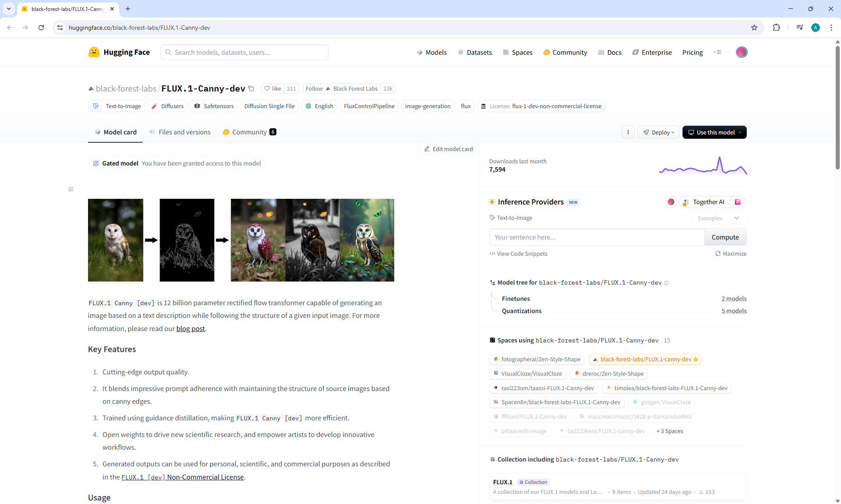Open the Community tab with 6 discussions
The image size is (841, 504).
(249, 132)
